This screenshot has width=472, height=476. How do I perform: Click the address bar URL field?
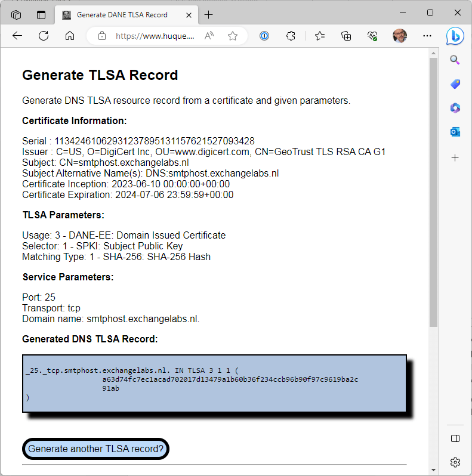[x=155, y=36]
